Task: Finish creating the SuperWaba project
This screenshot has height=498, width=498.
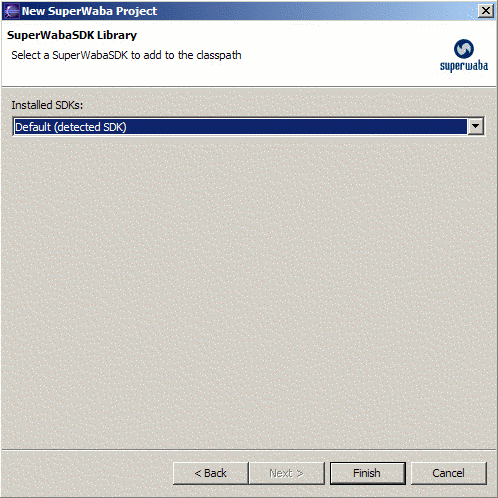Action: 368,473
